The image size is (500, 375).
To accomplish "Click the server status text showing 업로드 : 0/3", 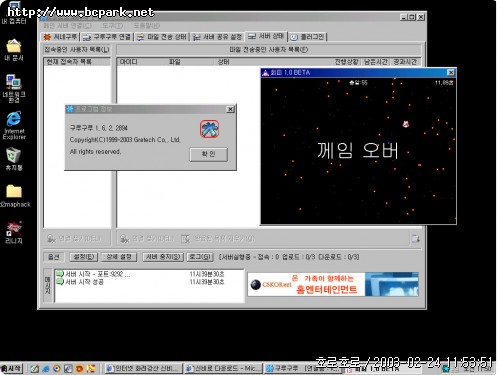I will tap(289, 257).
